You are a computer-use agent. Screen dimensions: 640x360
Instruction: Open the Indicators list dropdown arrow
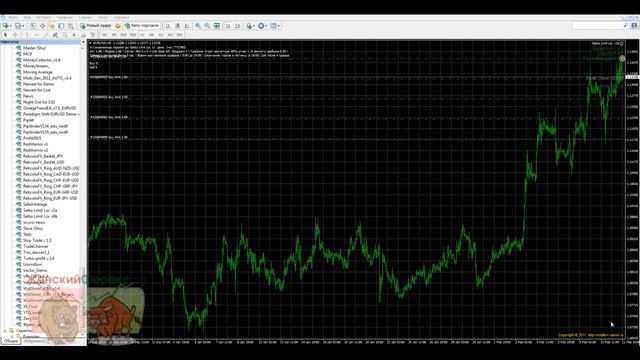(254, 26)
